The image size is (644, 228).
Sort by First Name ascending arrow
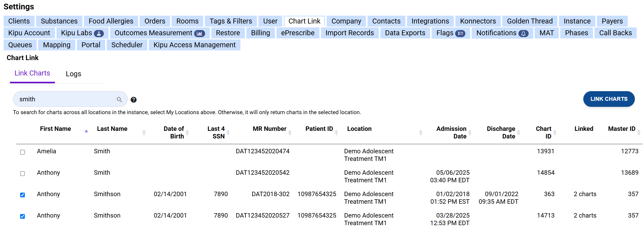pyautogui.click(x=86, y=131)
